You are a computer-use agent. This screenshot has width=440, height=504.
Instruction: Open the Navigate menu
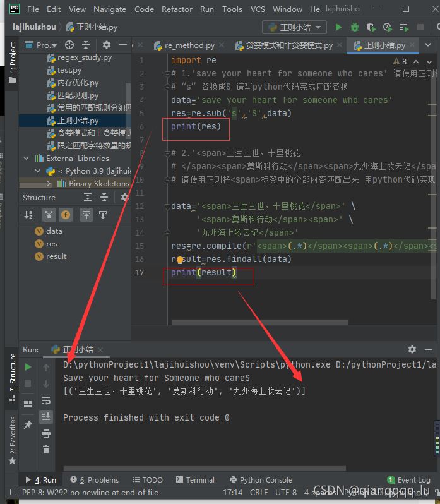(110, 9)
